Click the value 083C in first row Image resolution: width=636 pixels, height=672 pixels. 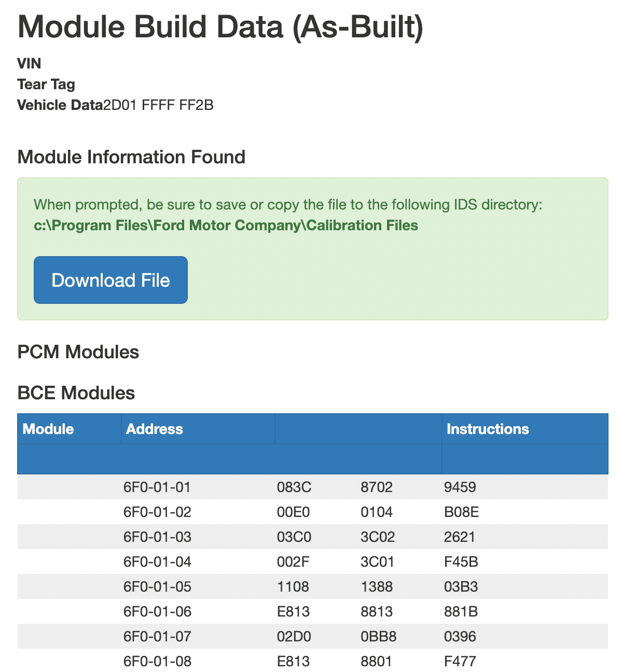[x=294, y=487]
